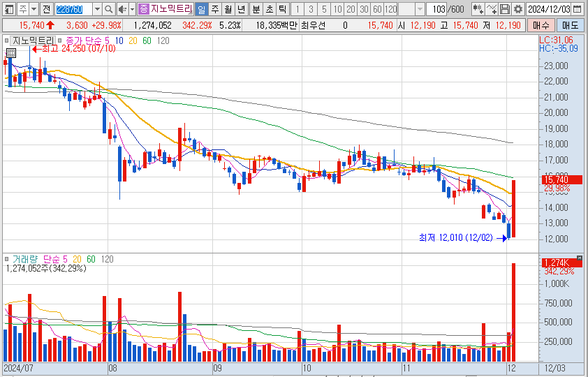Expand the speaker options dropdown arrow
Image resolution: width=588 pixels, height=377 pixels.
(132, 8)
